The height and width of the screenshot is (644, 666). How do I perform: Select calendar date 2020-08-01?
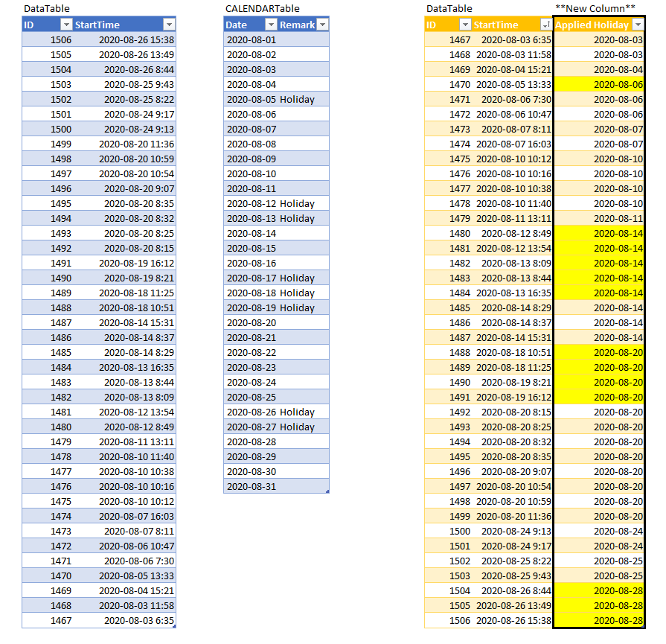[x=251, y=40]
